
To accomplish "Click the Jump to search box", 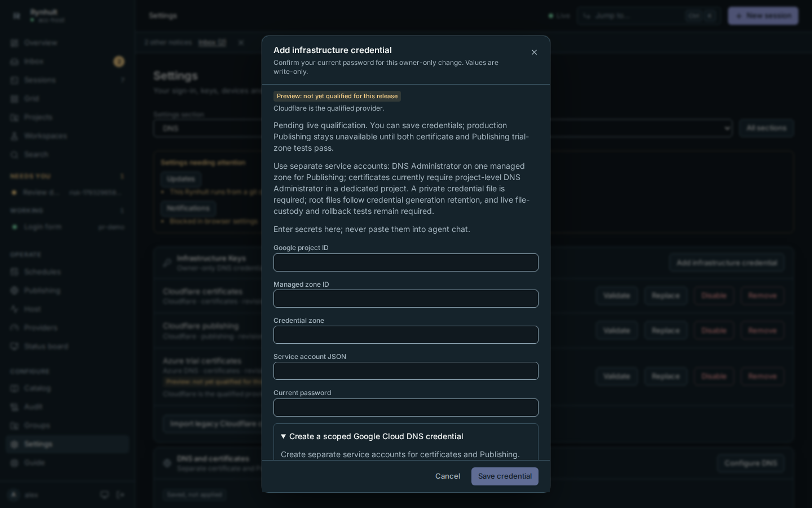I will tap(648, 16).
